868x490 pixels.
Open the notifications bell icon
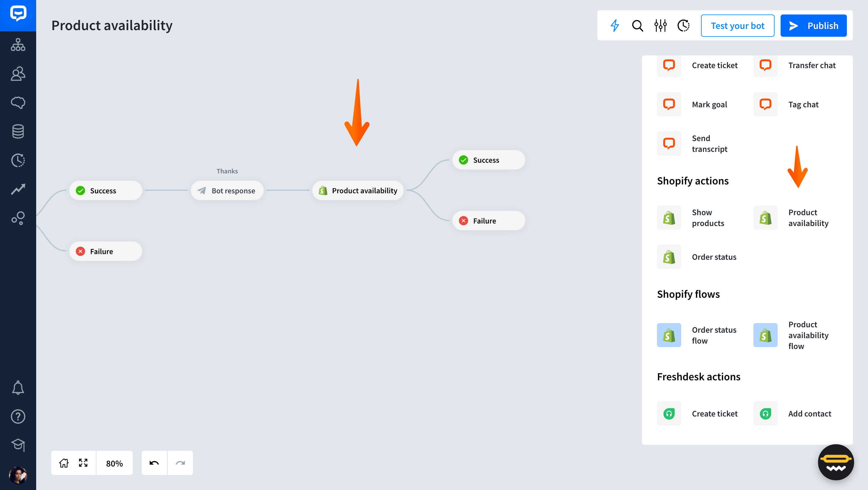pos(18,388)
